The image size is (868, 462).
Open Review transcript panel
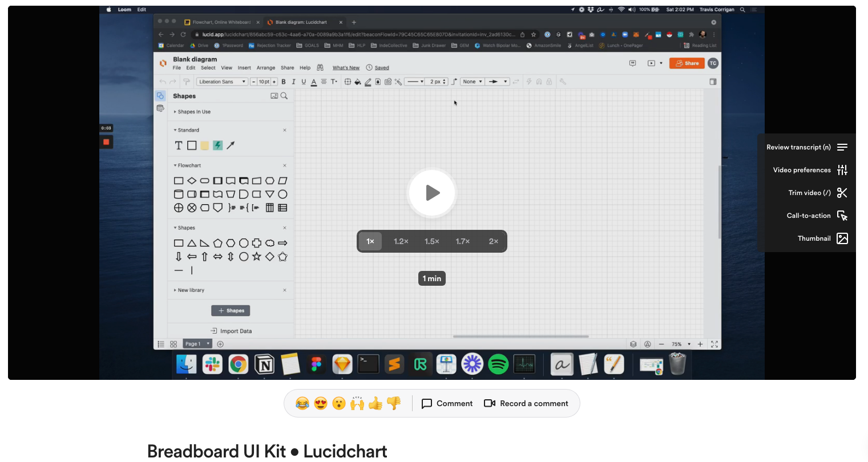(807, 147)
